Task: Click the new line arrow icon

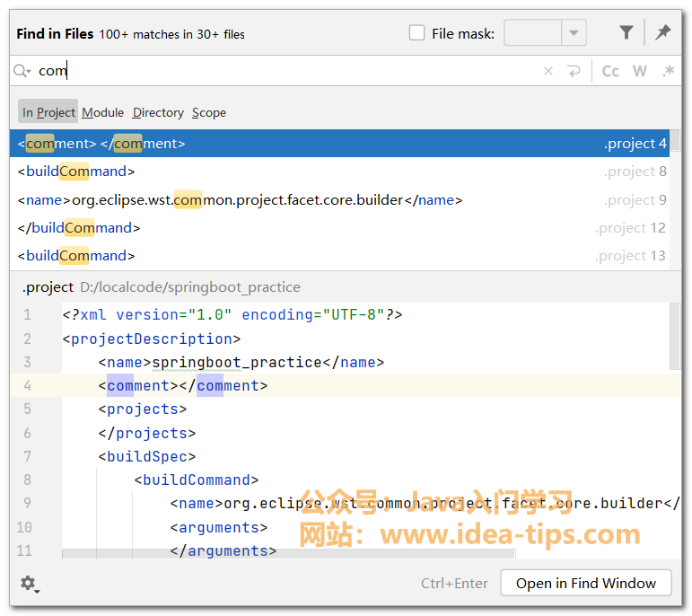Action: point(574,72)
